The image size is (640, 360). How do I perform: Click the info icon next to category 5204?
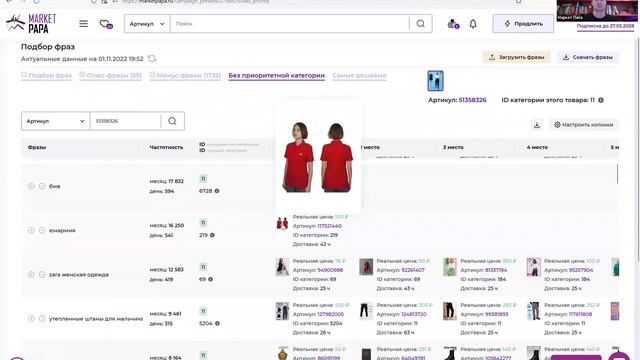pos(217,323)
